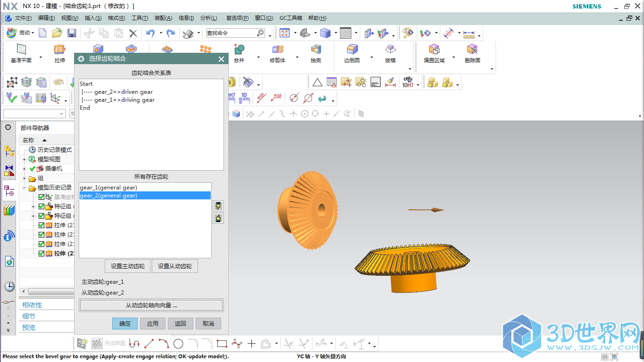Screen dimensions: 644x362
Task: Expand the 组 tree node
Action: click(25, 178)
